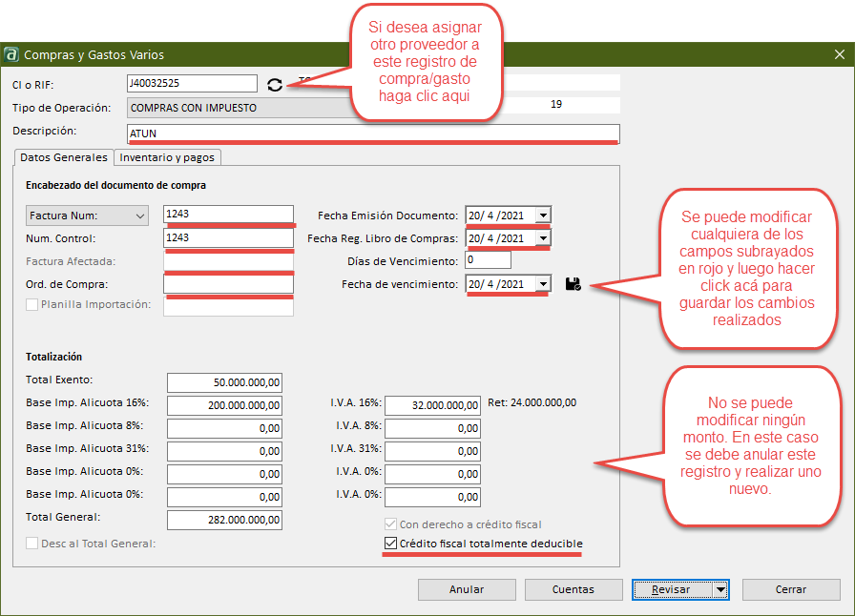The image size is (855, 616).
Task: Click the Descripción field showing ATUN
Action: 372,131
